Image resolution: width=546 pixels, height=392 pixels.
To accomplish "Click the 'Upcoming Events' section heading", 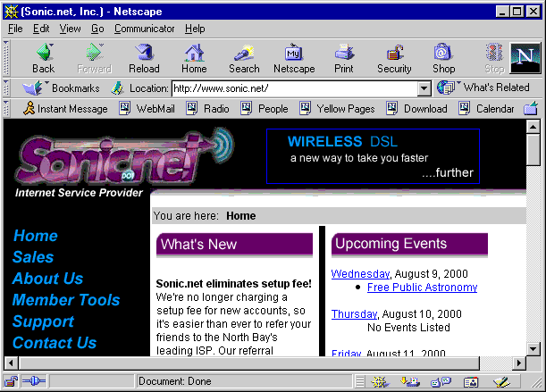I will click(409, 245).
